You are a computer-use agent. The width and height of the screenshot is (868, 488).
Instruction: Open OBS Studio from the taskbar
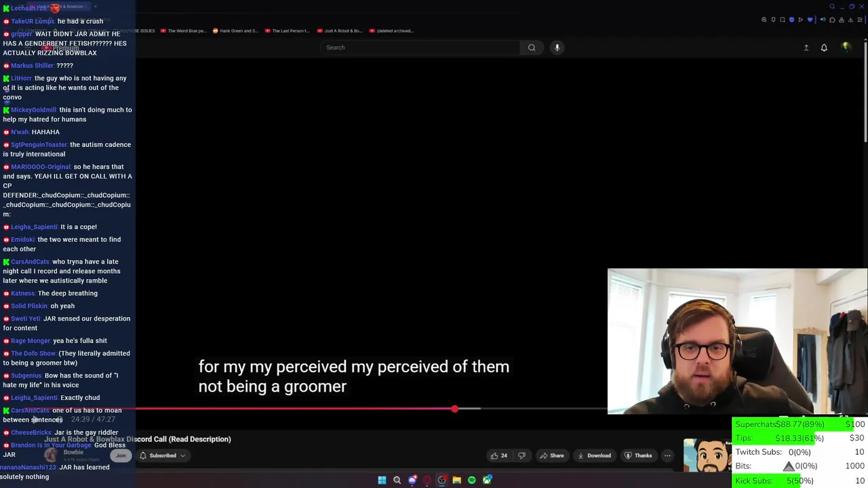pyautogui.click(x=442, y=480)
